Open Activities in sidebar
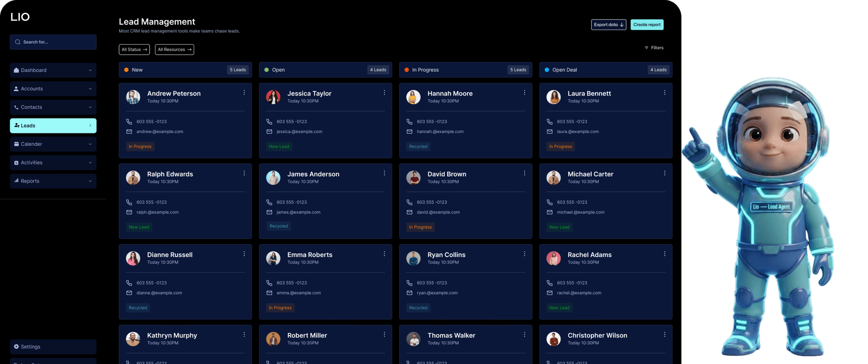The width and height of the screenshot is (868, 364). click(53, 162)
